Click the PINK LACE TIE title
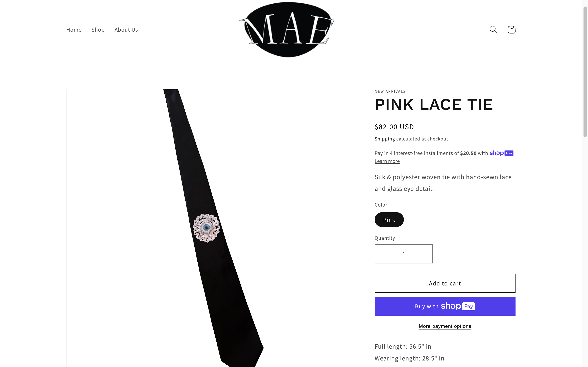This screenshot has height=367, width=588. tap(434, 105)
